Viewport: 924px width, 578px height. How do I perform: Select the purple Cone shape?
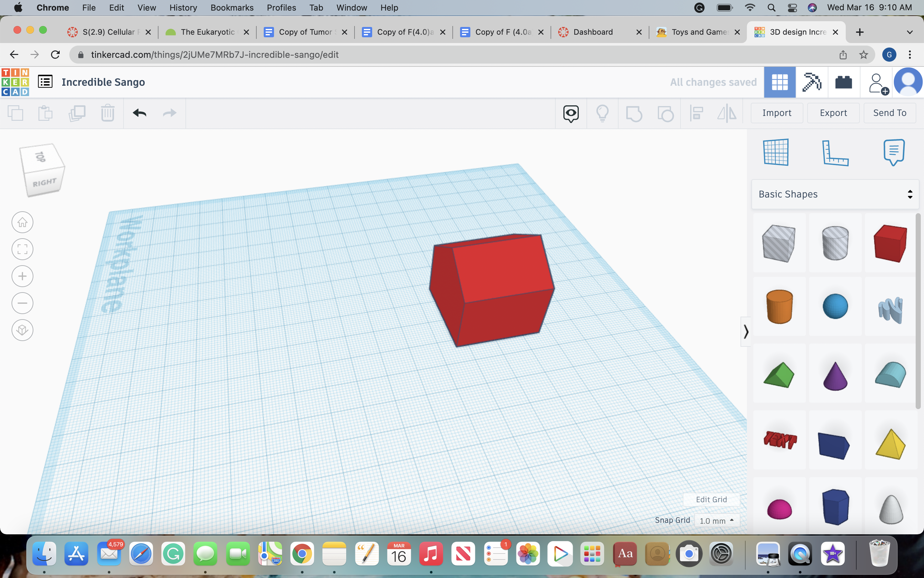tap(835, 375)
